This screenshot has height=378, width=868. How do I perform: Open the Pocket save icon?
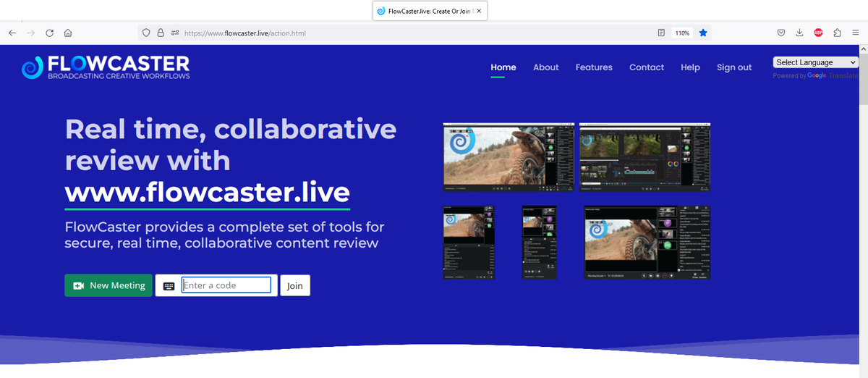[x=781, y=33]
